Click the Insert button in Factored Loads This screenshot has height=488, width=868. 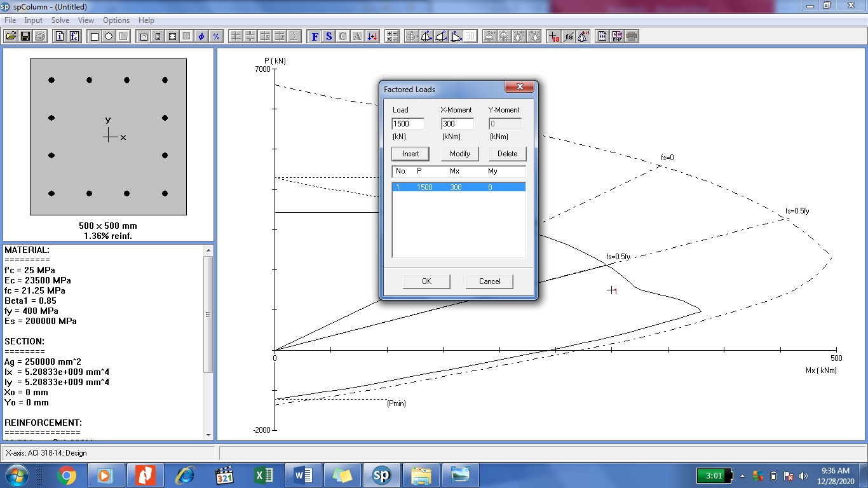coord(410,153)
